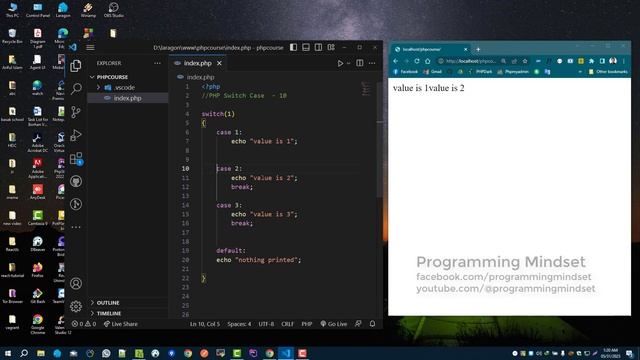
Task: Open Explorer panel More Actions ellipsis
Action: [157, 63]
